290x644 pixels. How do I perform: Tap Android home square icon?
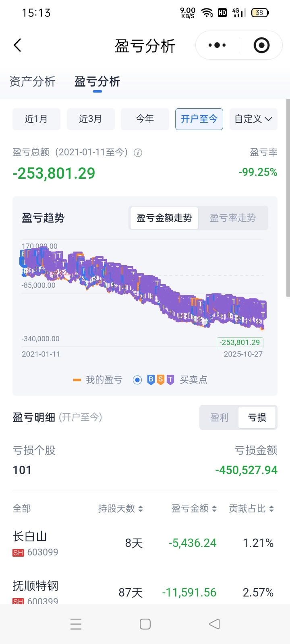[x=145, y=624]
